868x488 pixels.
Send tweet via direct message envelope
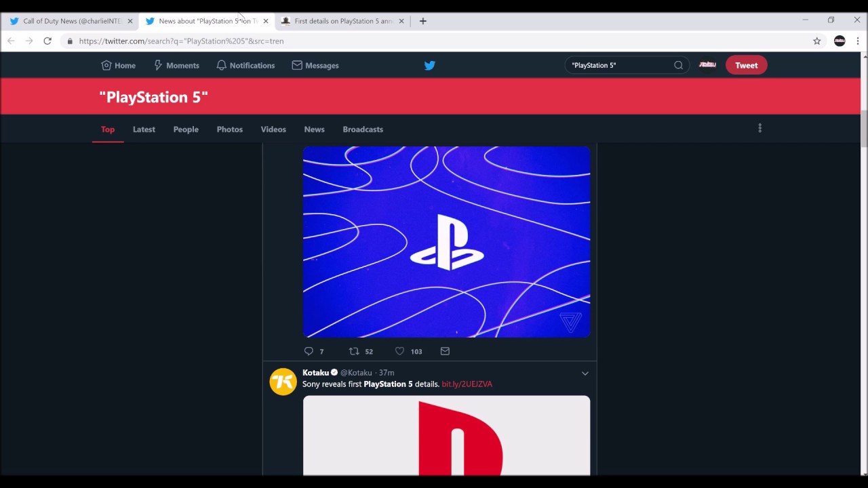click(445, 351)
